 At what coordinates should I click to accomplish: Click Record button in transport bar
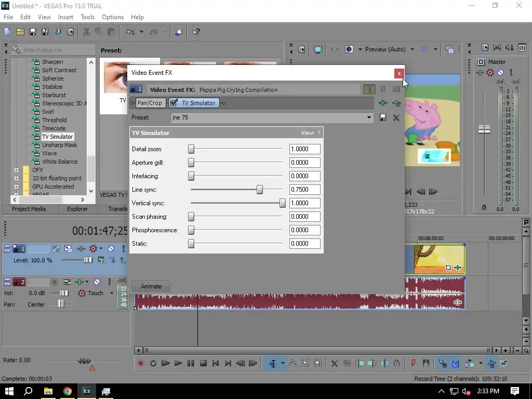[x=141, y=363]
